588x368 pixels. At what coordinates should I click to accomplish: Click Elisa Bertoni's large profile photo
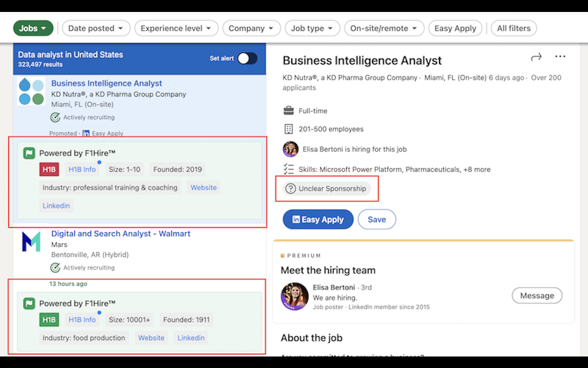tap(294, 296)
